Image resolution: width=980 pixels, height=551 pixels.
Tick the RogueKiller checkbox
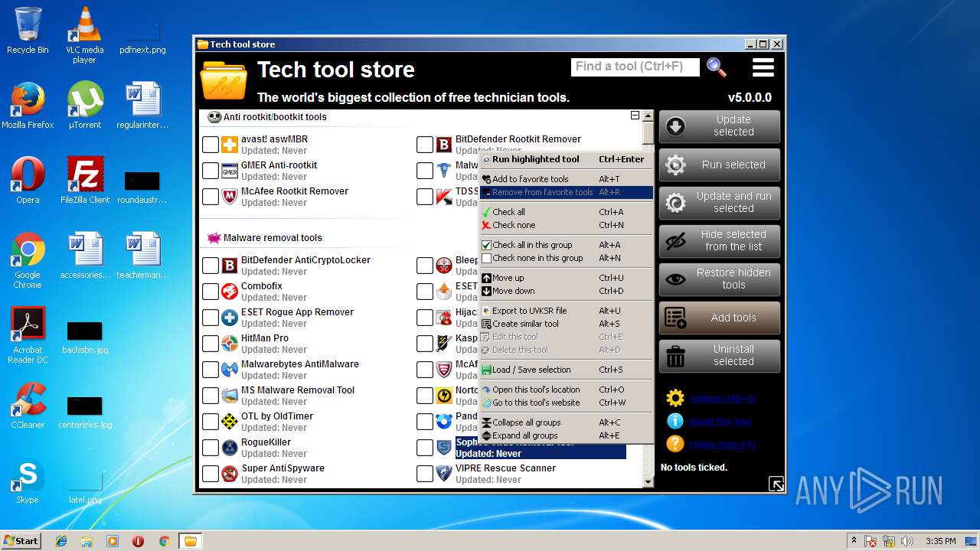point(211,448)
